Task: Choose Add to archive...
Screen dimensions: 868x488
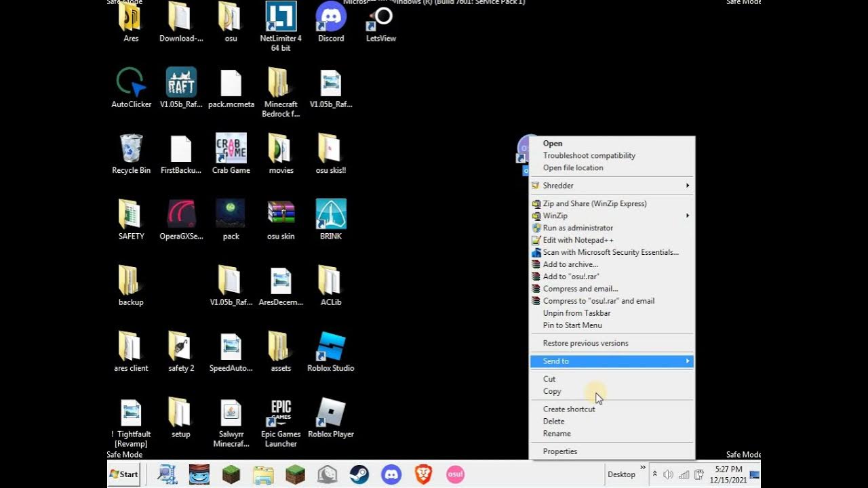Action: (570, 264)
